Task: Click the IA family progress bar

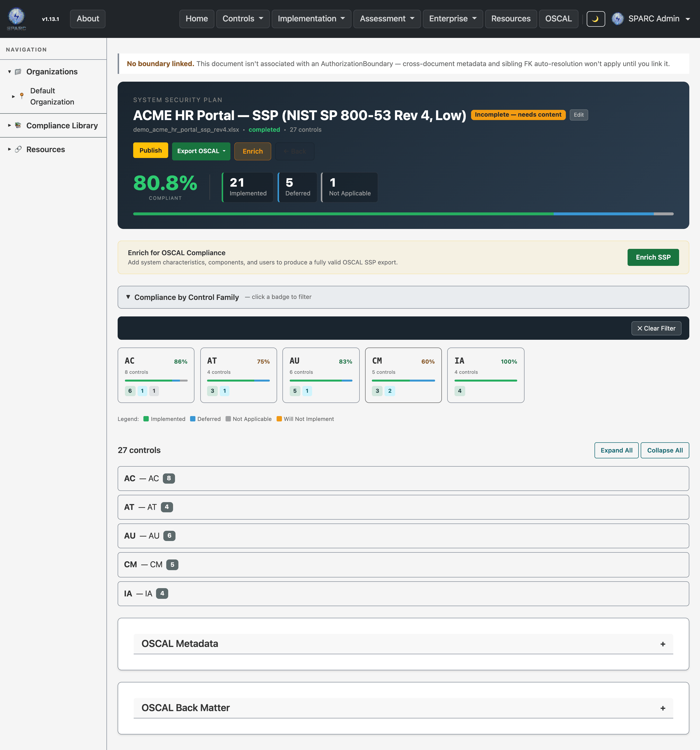Action: (486, 381)
